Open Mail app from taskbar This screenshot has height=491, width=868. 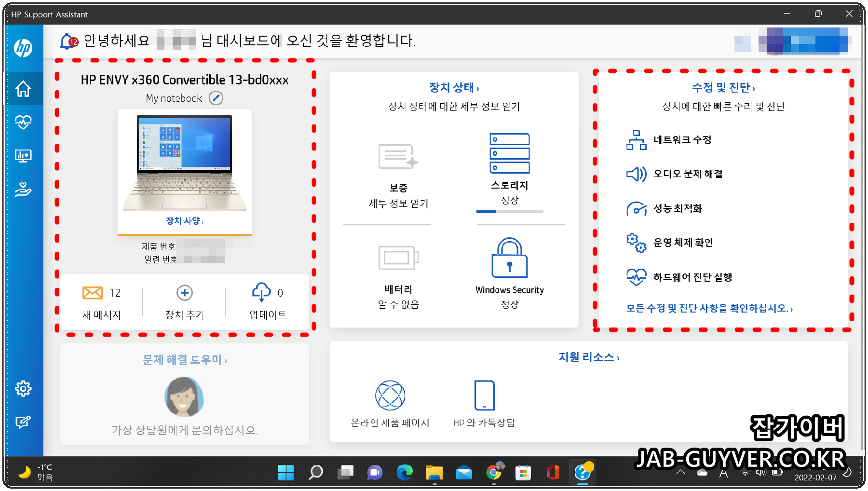(464, 473)
